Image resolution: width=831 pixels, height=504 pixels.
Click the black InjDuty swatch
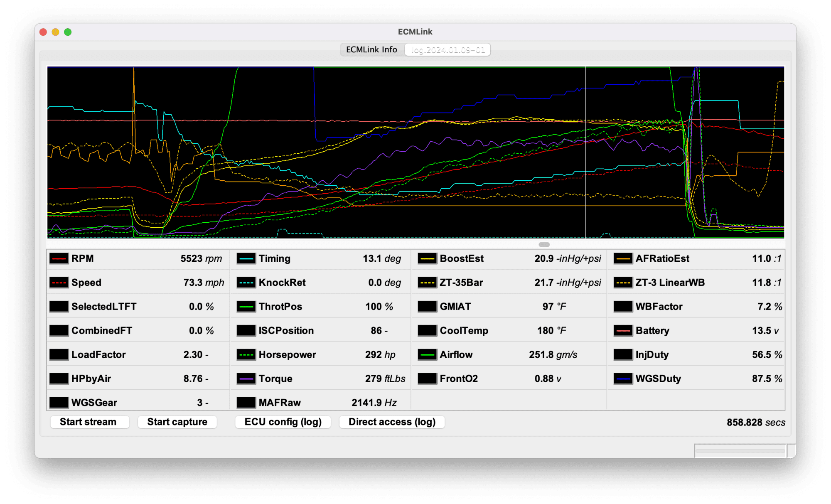[x=623, y=354]
